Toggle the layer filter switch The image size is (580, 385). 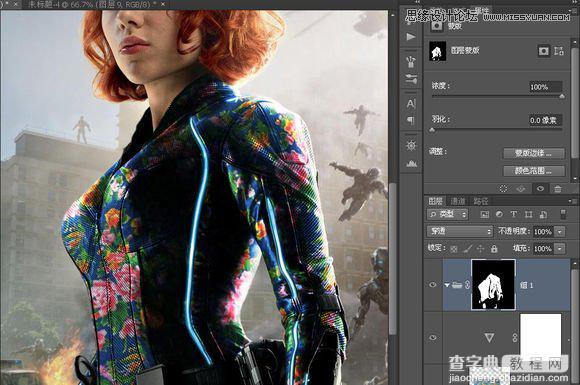click(x=563, y=214)
